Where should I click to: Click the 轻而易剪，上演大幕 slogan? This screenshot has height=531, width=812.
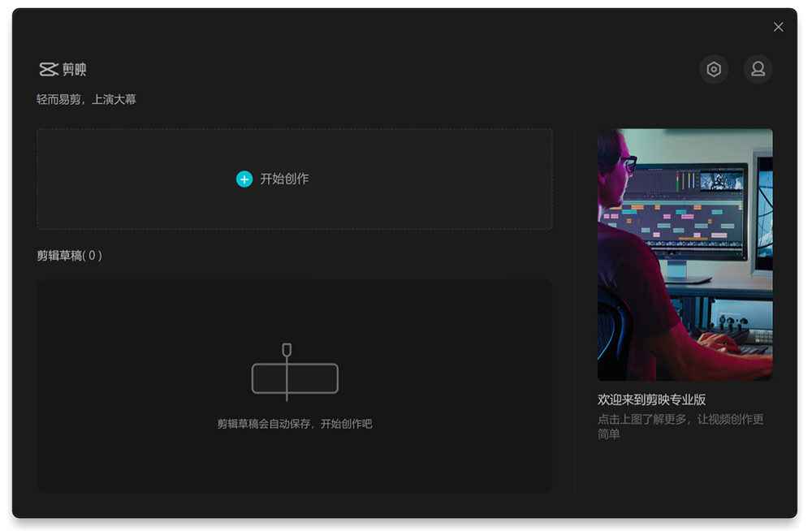point(86,100)
